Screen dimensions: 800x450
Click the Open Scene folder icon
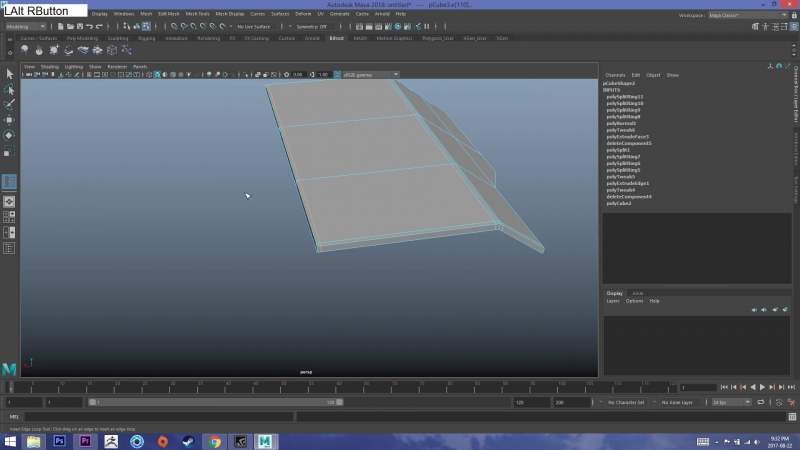70,27
